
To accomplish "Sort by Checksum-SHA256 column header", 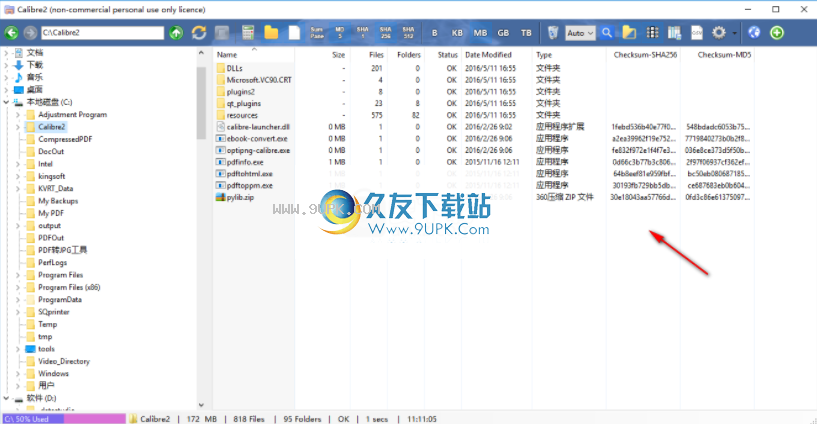I will [x=645, y=55].
